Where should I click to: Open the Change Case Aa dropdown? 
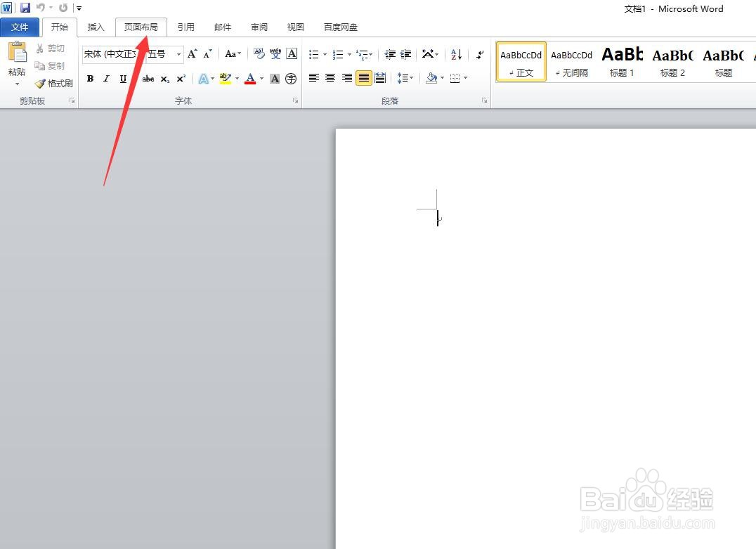coord(233,53)
